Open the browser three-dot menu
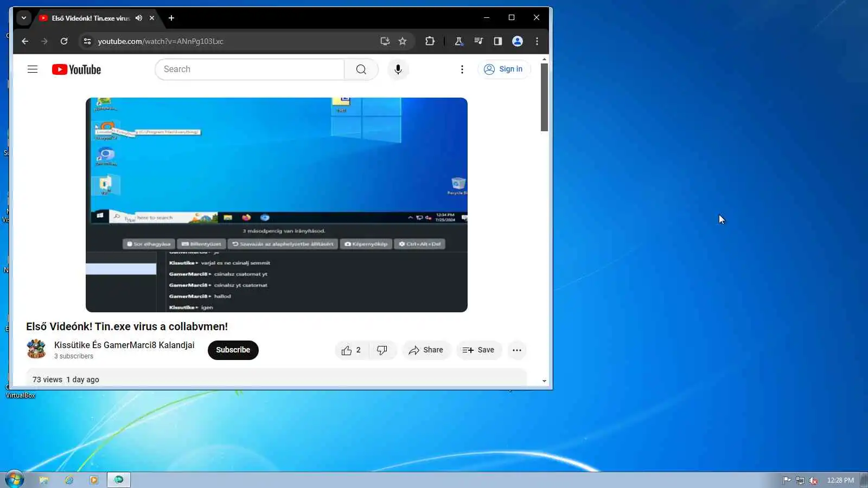Screen dimensions: 868x488 tap(537, 41)
